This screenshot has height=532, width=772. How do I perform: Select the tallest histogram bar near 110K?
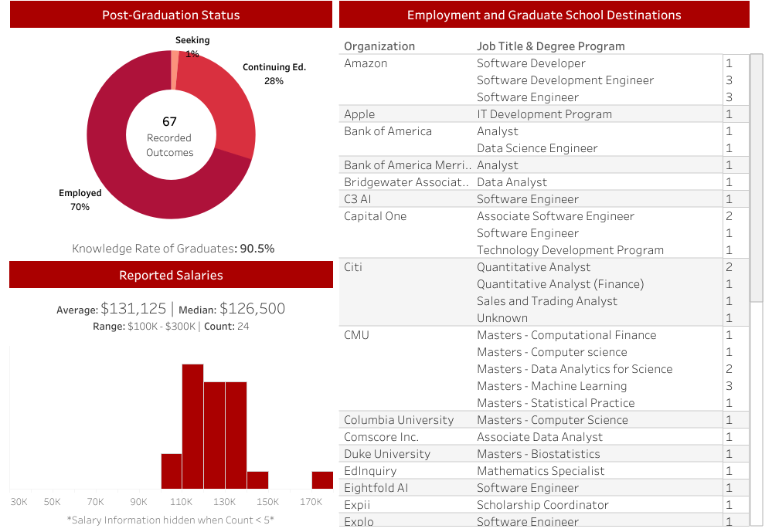pos(192,426)
